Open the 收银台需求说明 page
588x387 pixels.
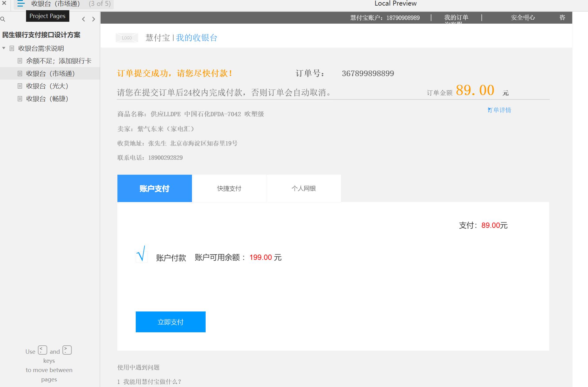pos(41,48)
